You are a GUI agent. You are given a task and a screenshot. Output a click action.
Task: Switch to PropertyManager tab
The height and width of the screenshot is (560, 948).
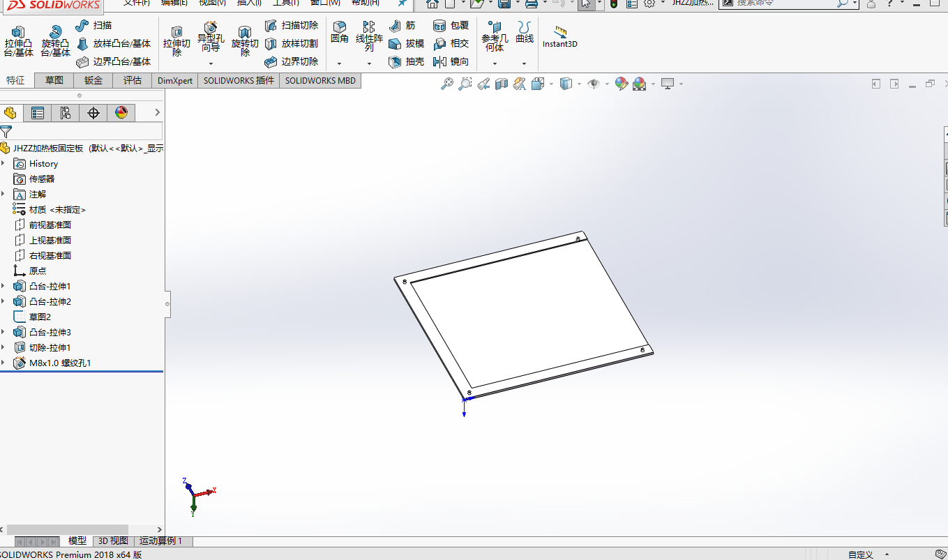pos(38,113)
